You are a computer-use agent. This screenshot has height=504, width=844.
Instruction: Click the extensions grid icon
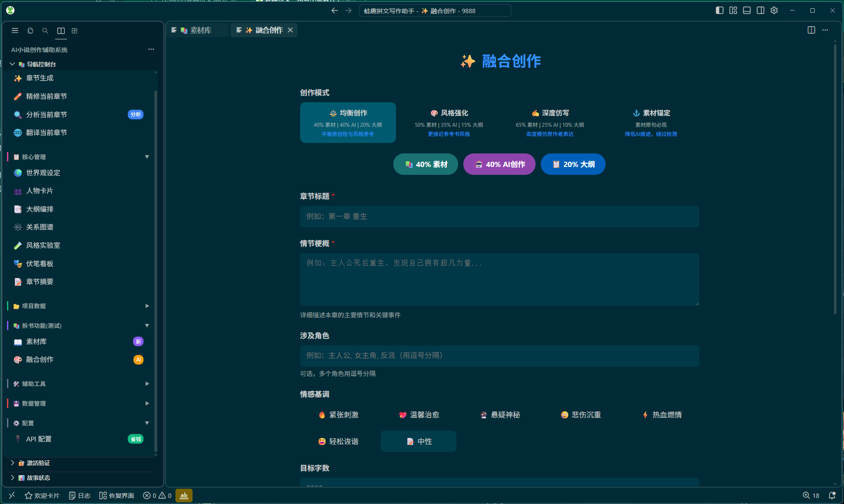[x=75, y=31]
